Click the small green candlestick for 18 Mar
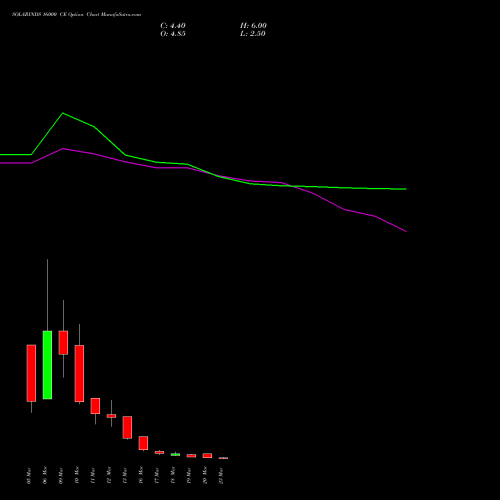Screen dimensions: 500x500 pos(175,454)
